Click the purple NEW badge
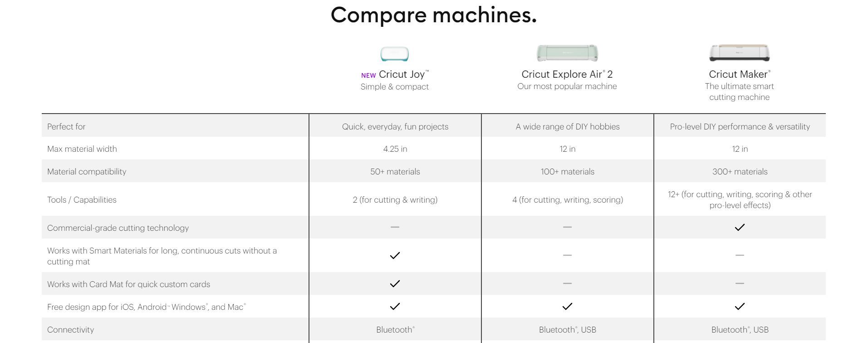Screen dimensions: 868x343 click(x=368, y=75)
